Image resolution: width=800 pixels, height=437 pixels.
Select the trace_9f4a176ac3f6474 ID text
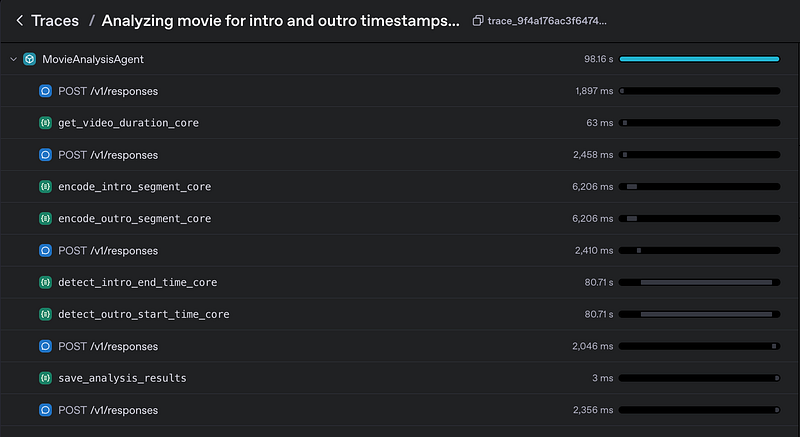point(547,21)
